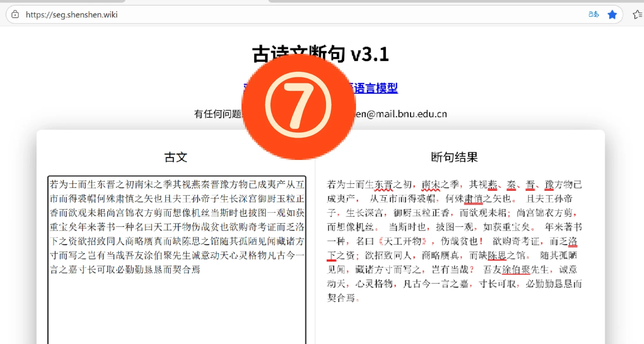Click the orange number 7 badge

tap(298, 105)
